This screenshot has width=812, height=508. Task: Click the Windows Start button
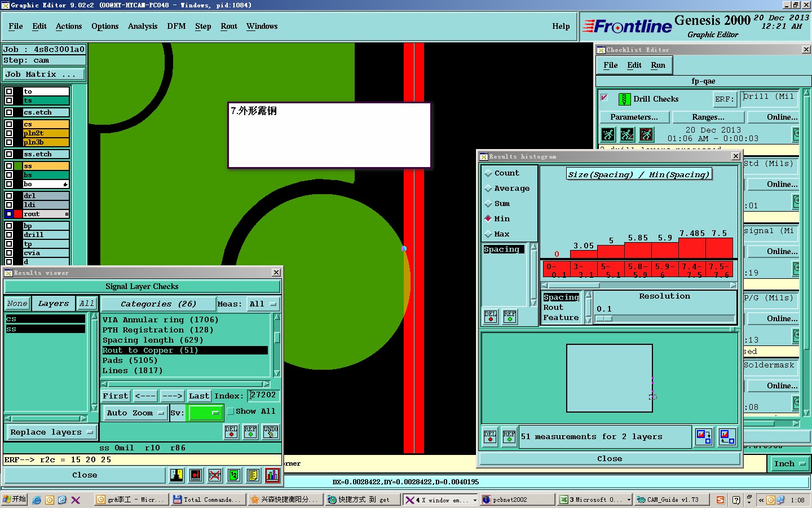pyautogui.click(x=15, y=500)
